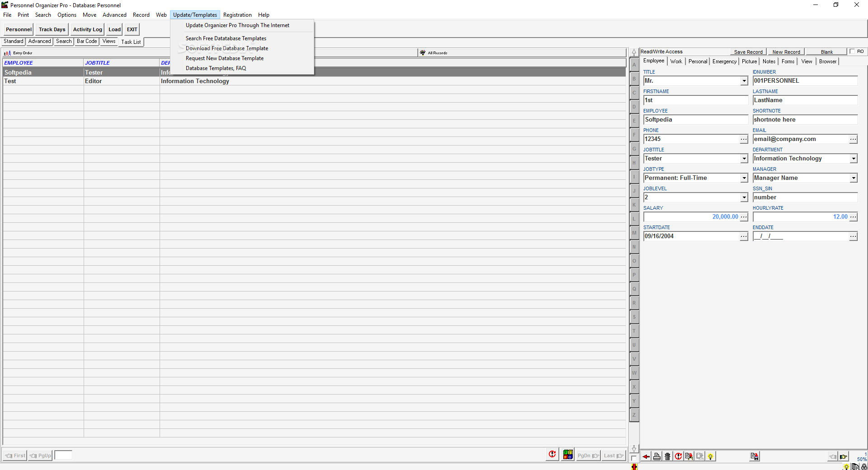
Task: Click the light bulb icon in the status bar
Action: (846, 467)
